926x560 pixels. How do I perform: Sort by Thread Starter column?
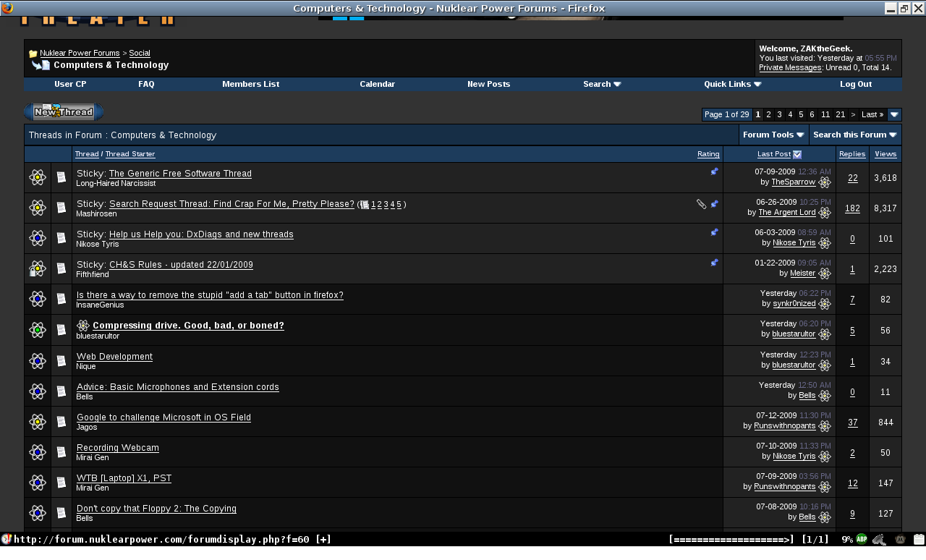click(130, 154)
